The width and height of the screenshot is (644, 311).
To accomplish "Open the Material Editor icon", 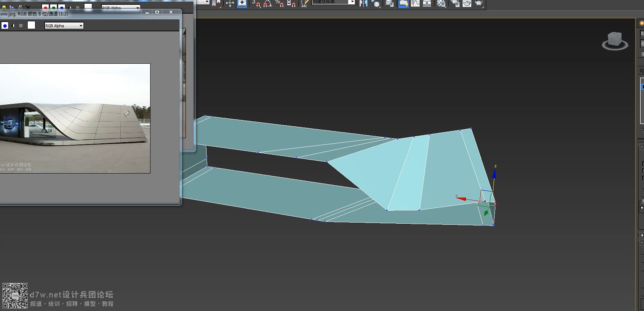I will (441, 4).
